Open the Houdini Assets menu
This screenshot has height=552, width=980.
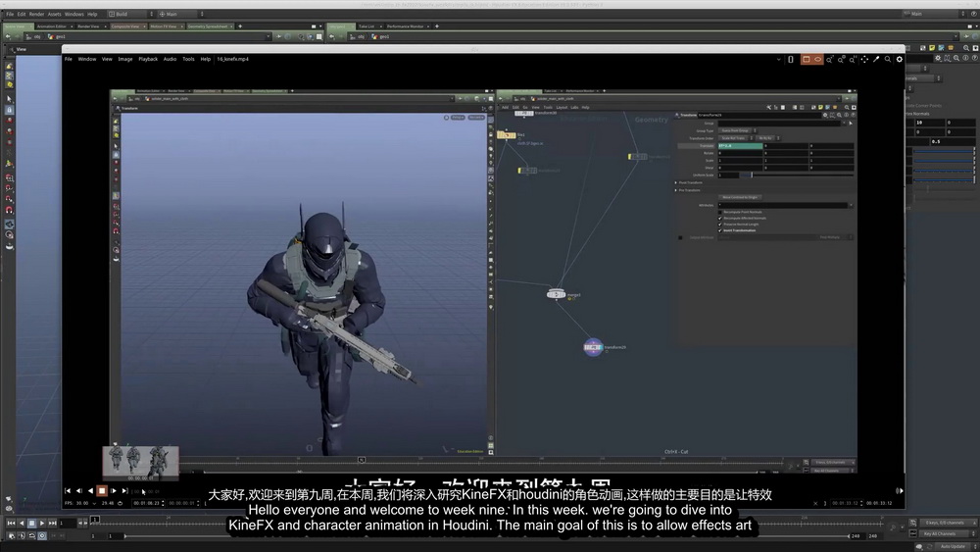coord(54,14)
